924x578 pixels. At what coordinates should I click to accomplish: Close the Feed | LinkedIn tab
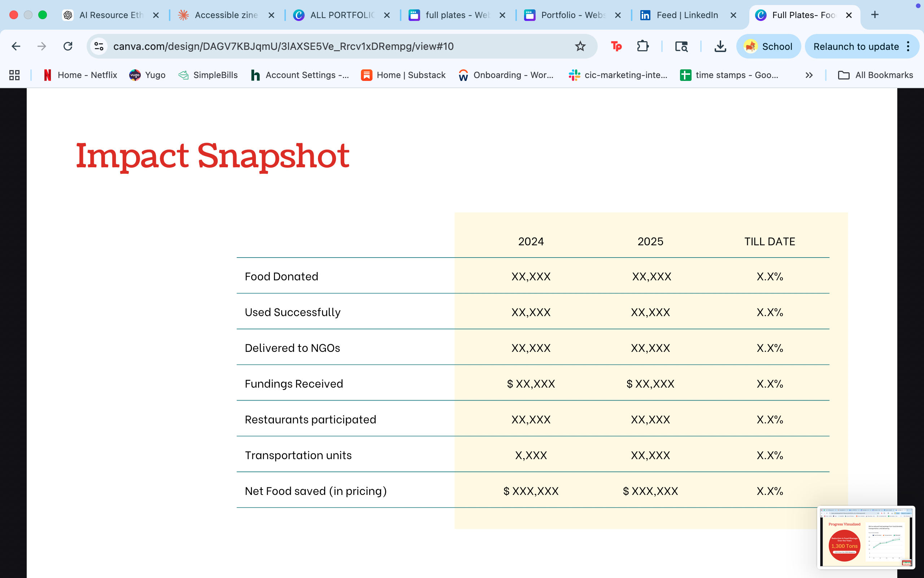point(733,15)
